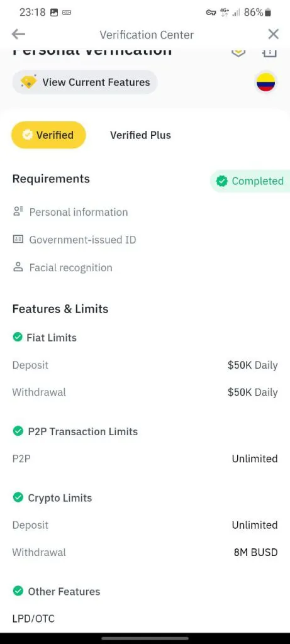Open View Current Features

point(85,82)
